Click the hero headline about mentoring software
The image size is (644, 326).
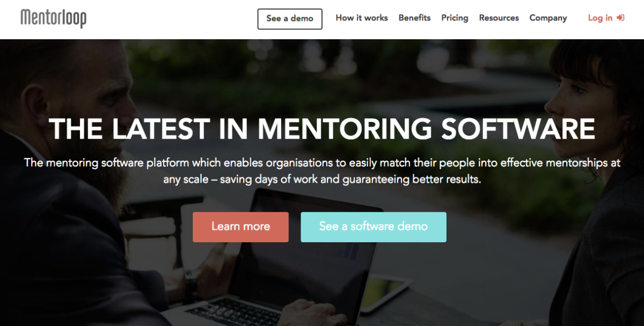(x=322, y=129)
